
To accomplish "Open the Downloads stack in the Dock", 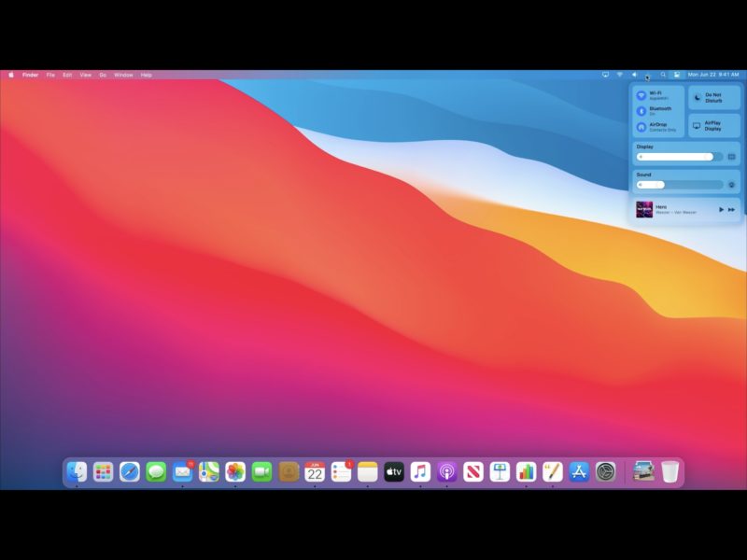I will pyautogui.click(x=643, y=472).
